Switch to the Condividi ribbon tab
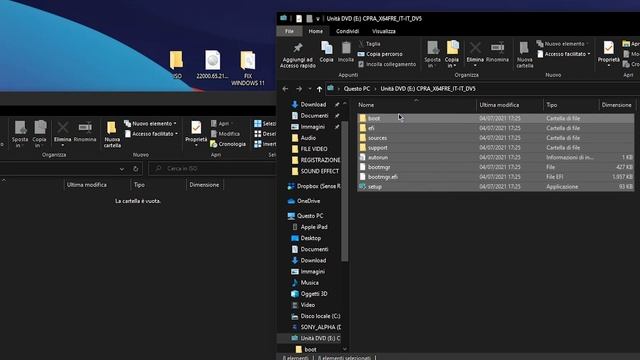 347,31
